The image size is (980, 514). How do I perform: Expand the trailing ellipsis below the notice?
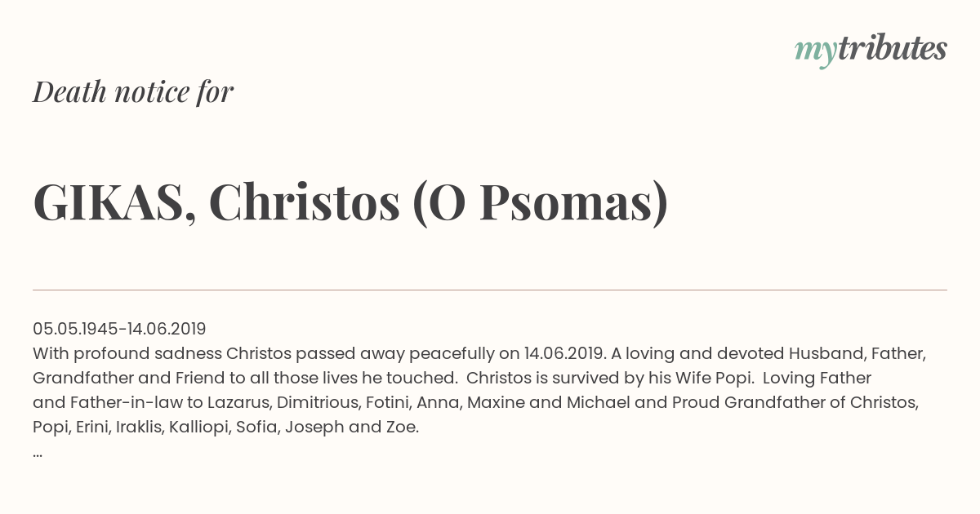pos(38,454)
